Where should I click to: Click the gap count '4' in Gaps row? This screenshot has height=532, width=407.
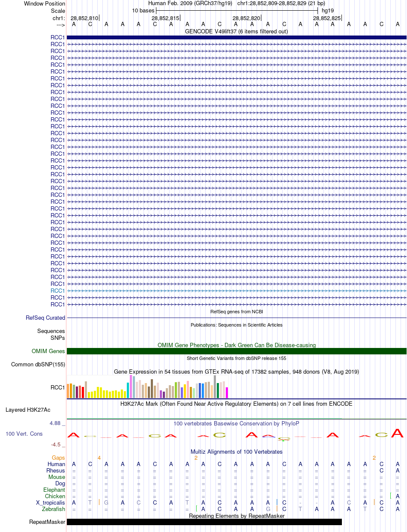99,458
